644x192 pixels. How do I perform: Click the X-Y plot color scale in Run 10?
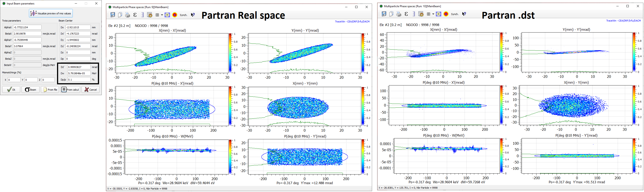coord(634,105)
